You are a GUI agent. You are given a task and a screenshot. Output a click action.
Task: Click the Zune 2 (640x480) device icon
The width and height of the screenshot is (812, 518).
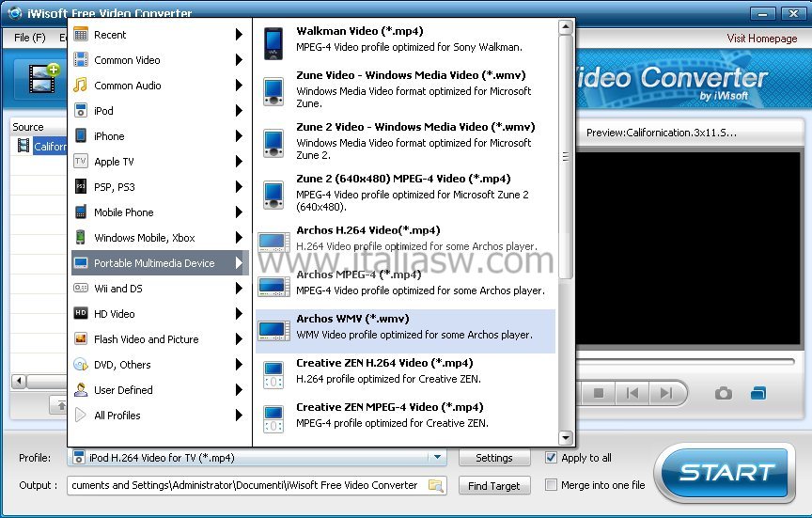pos(273,195)
